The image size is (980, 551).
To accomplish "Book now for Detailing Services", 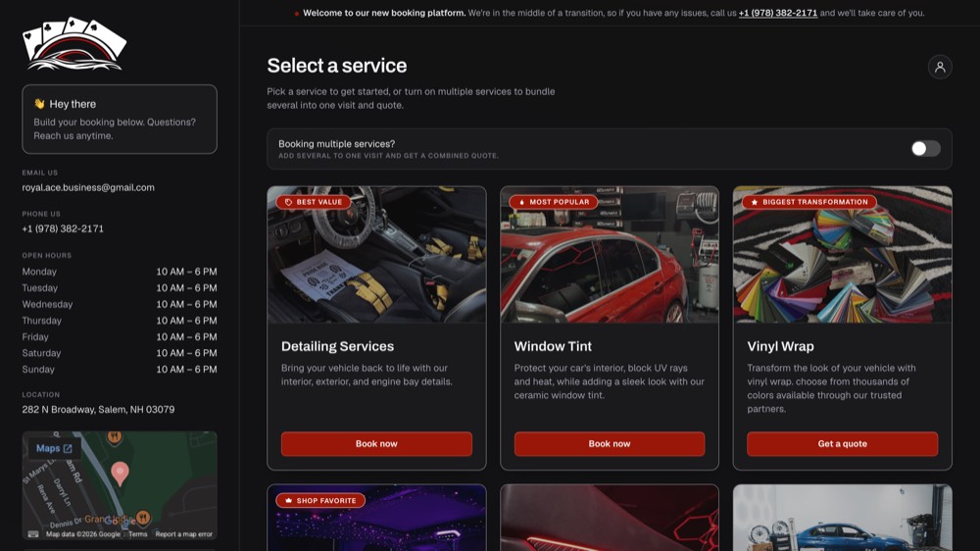I will (376, 443).
